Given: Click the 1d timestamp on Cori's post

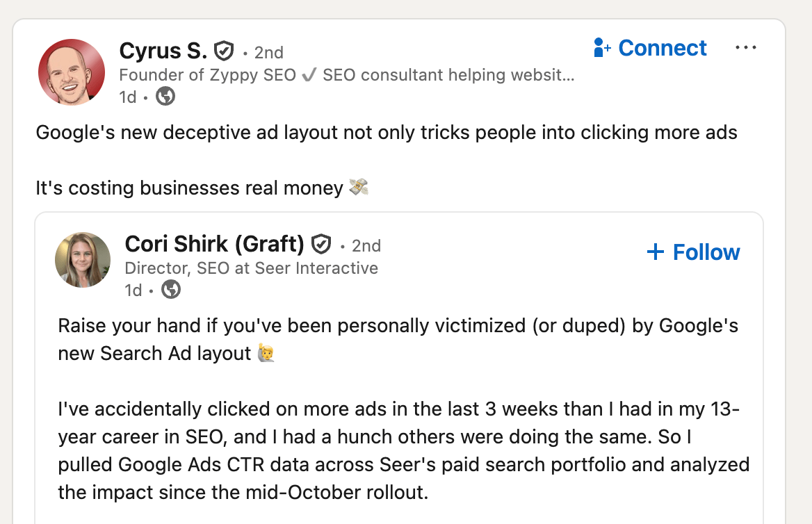Looking at the screenshot, I should pos(133,290).
